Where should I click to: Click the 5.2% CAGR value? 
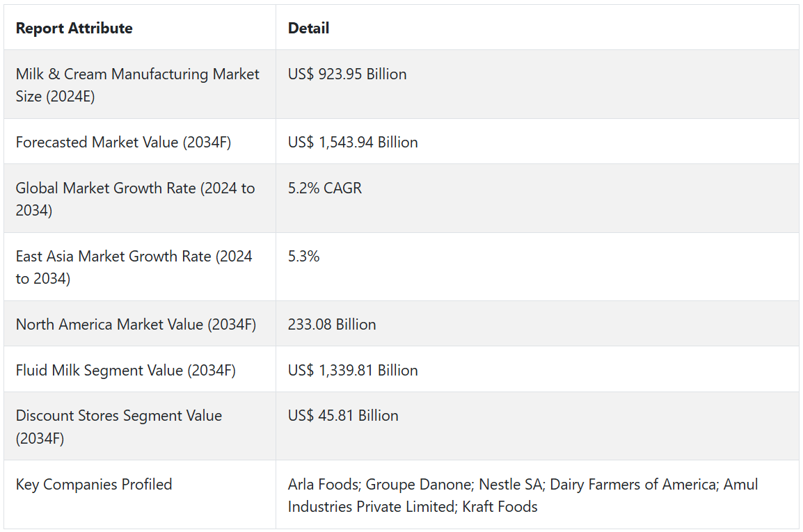click(x=325, y=188)
